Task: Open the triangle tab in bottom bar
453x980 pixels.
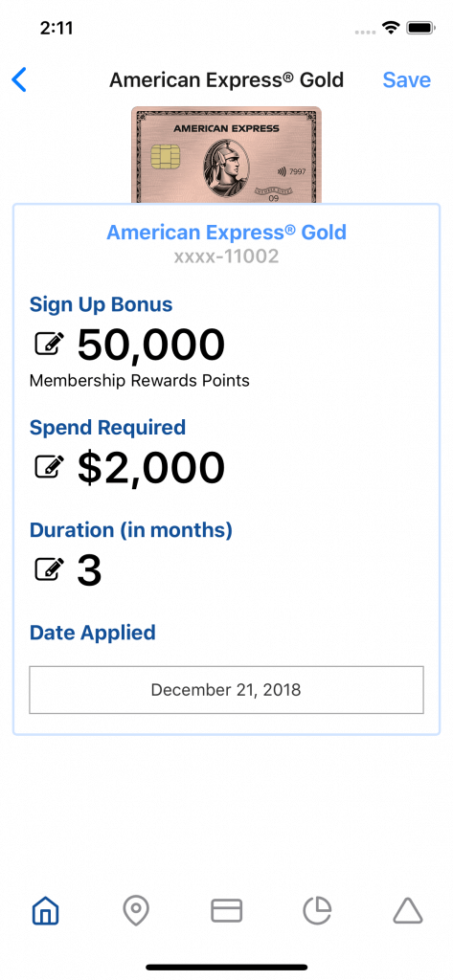Action: coord(408,910)
